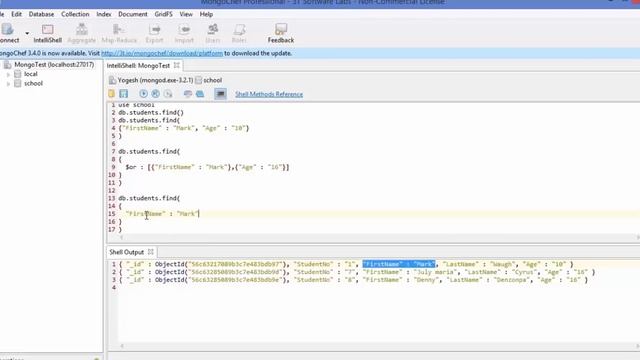The height and width of the screenshot is (360, 640).
Task: Select the Shell Output tab
Action: pyautogui.click(x=127, y=252)
